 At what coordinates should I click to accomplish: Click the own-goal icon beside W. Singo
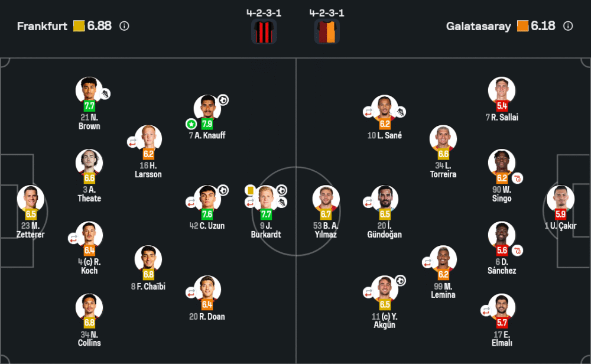click(518, 178)
